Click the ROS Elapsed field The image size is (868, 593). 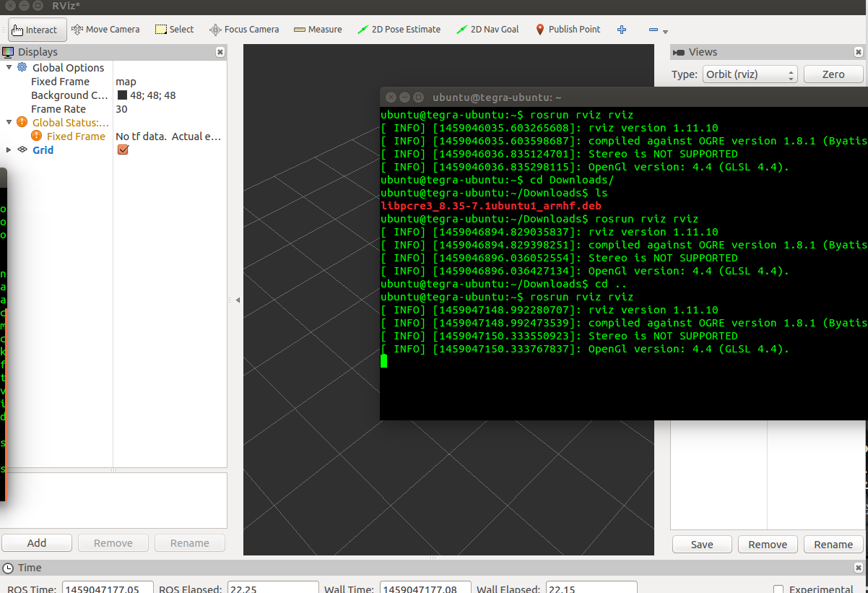point(273,589)
